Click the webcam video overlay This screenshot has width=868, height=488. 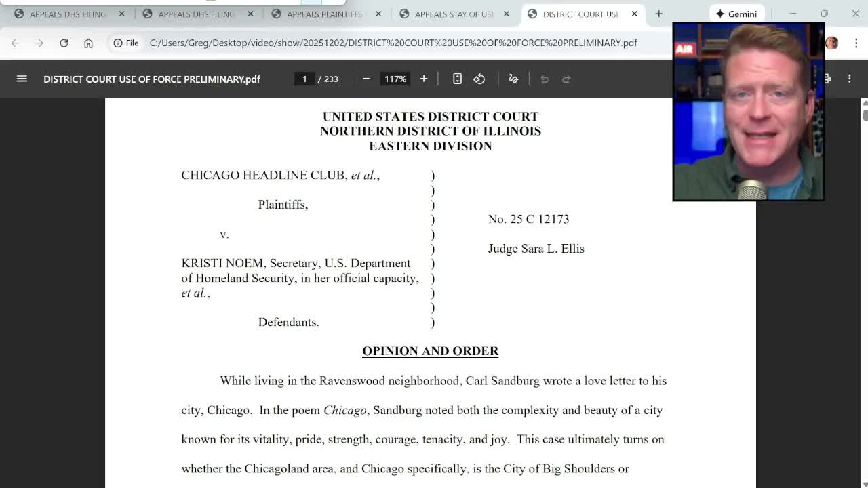pos(749,112)
